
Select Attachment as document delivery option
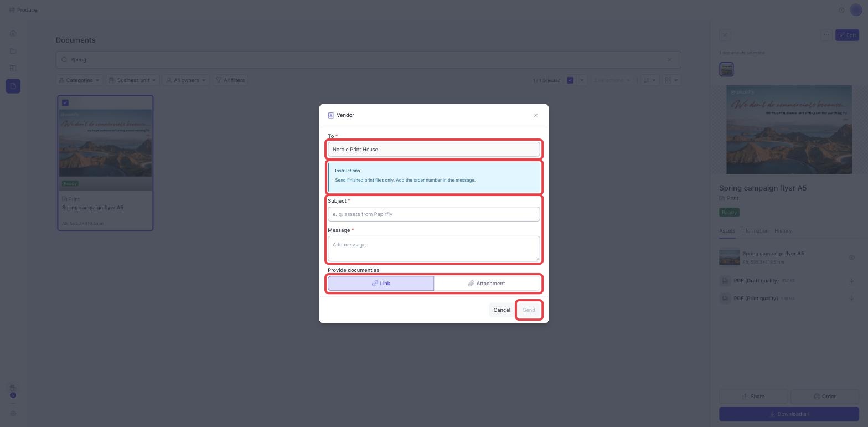(x=487, y=283)
